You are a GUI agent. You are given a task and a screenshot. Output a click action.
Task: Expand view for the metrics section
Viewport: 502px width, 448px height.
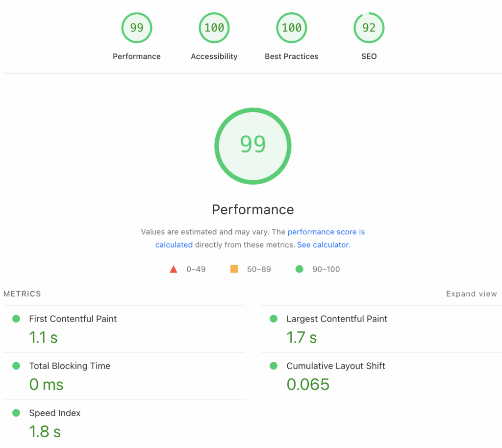pos(471,294)
